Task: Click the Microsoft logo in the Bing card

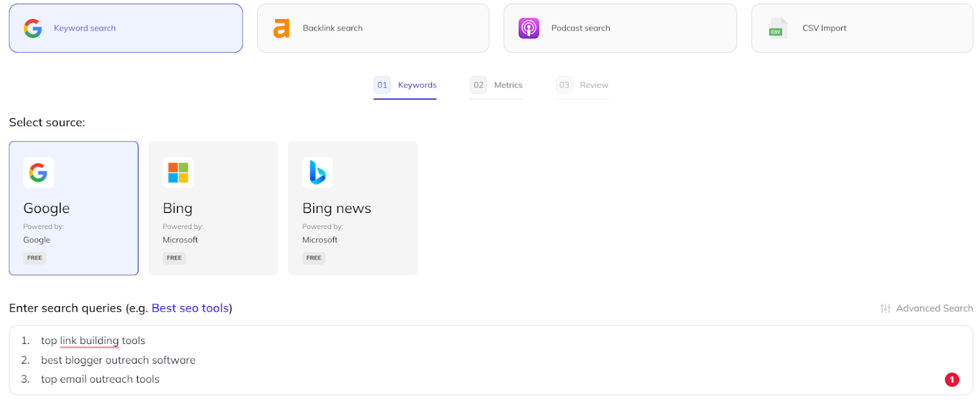Action: [x=178, y=173]
